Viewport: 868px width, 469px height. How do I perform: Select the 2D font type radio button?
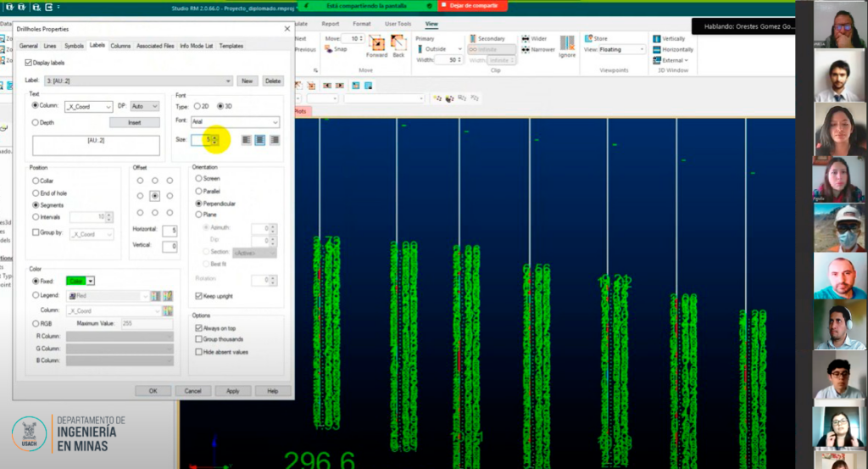tap(196, 106)
